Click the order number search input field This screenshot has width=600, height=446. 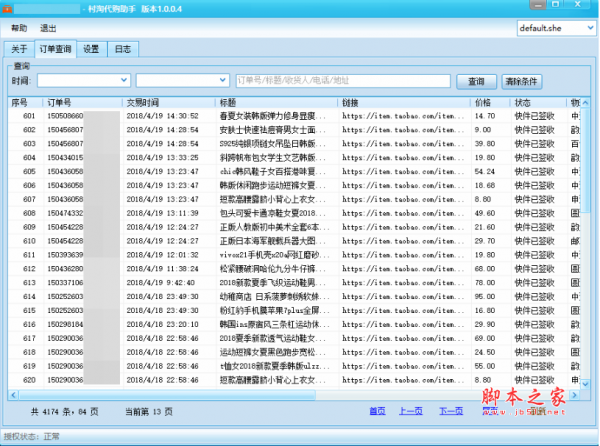[342, 80]
